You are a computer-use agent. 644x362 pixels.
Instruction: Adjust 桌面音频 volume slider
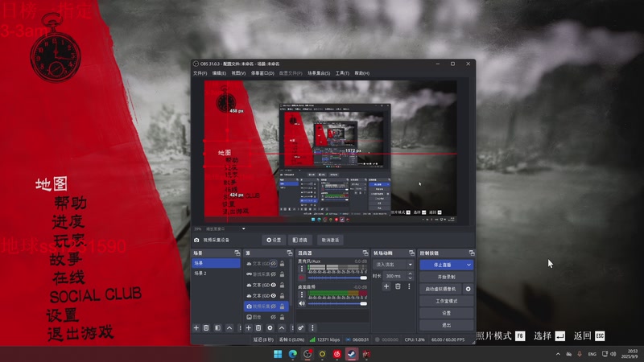[337, 304]
